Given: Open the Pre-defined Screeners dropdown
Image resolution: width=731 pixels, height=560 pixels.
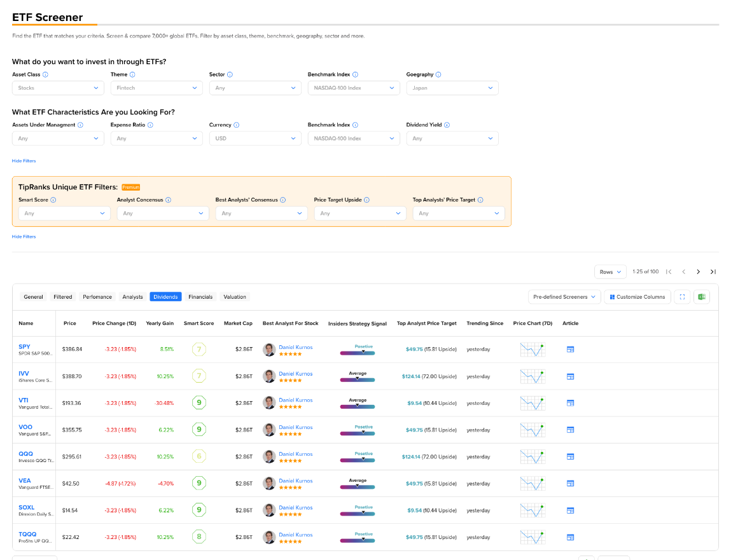Looking at the screenshot, I should coord(564,297).
